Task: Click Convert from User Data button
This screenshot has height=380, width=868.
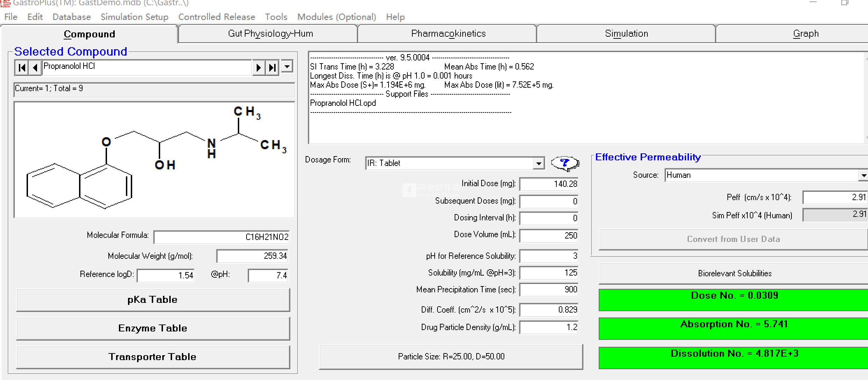Action: [733, 239]
